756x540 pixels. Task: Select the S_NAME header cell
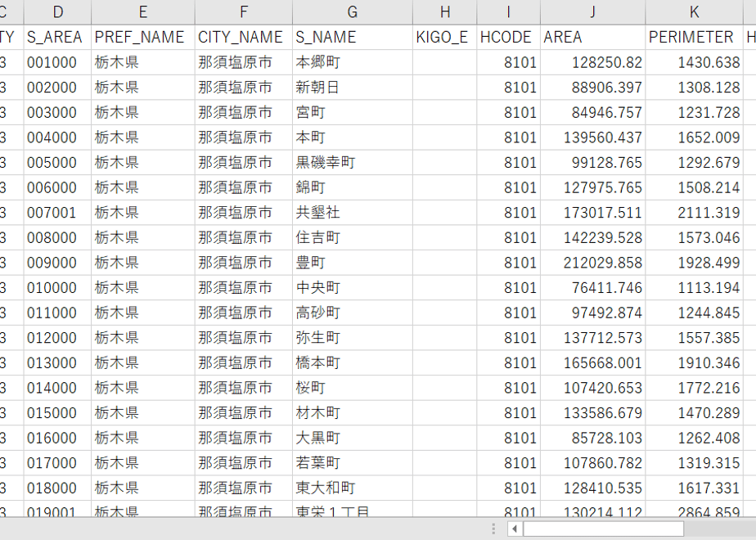pos(353,37)
